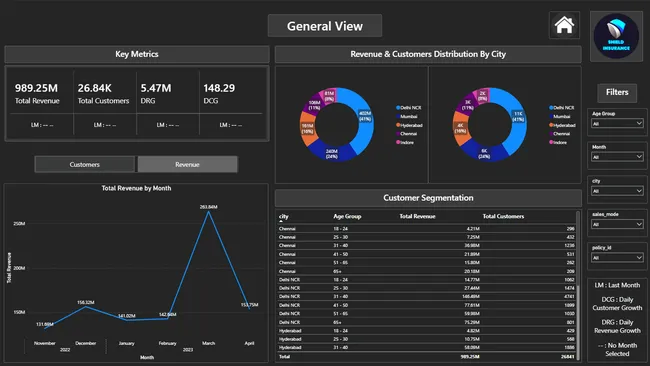Go to the home page icon

tap(564, 25)
